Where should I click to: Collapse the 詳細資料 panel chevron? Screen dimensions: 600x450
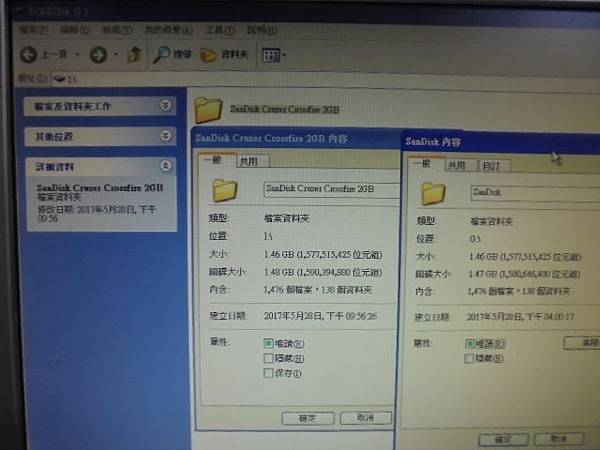165,166
